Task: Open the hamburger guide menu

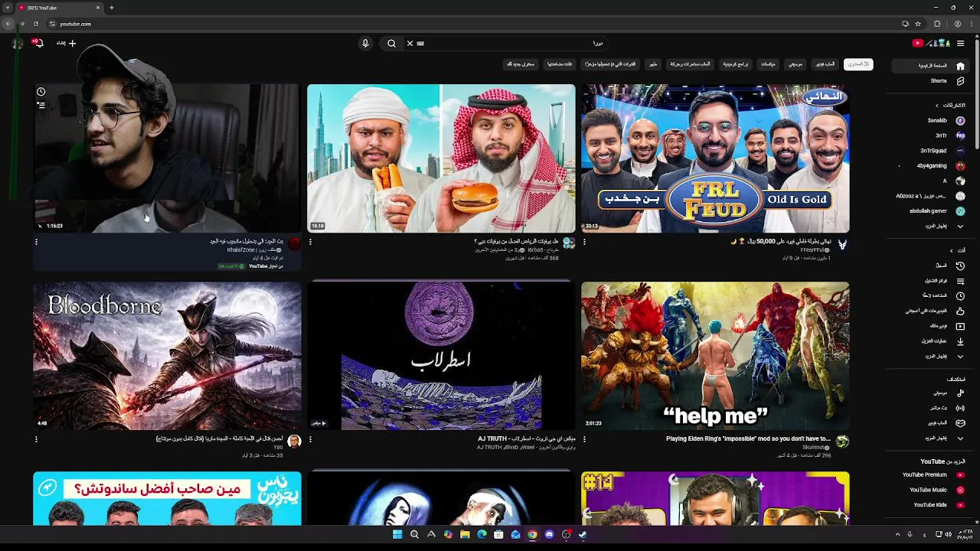Action: tap(960, 44)
